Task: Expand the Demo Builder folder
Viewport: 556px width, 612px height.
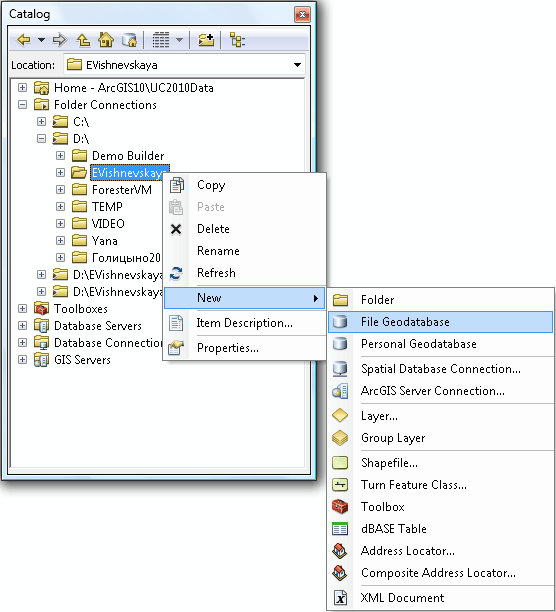Action: coord(60,156)
